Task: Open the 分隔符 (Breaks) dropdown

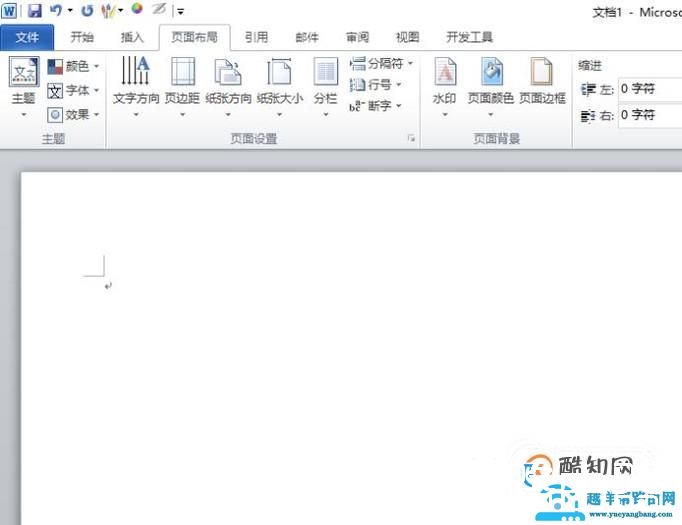Action: 381,64
